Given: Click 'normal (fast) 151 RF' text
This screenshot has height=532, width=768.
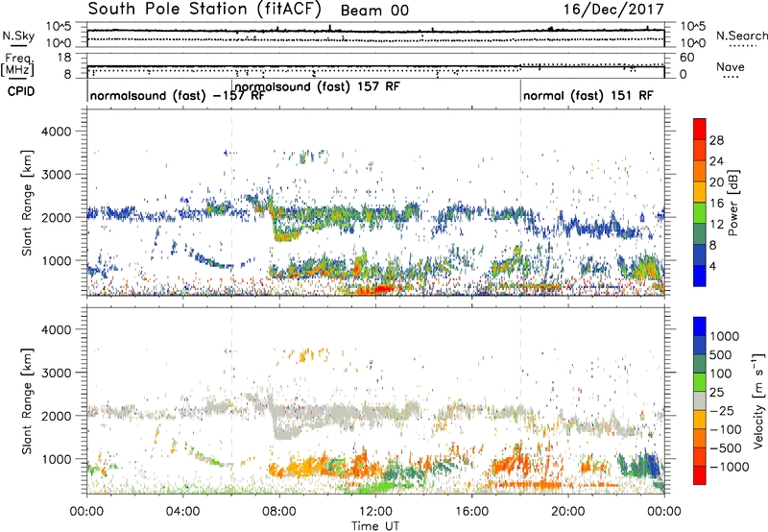Looking at the screenshot, I should (588, 95).
